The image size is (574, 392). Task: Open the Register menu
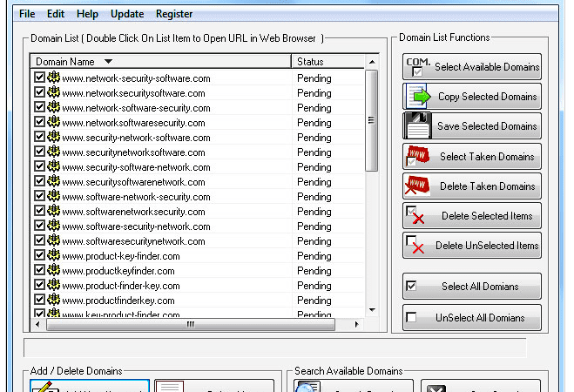(174, 14)
